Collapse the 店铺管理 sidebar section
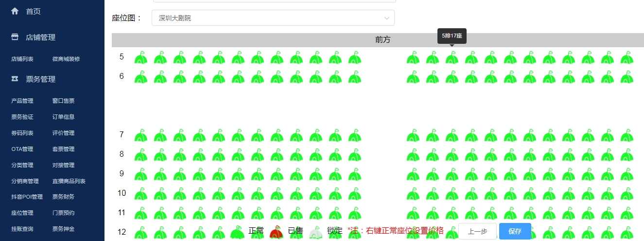This screenshot has width=644, height=241. pyautogui.click(x=41, y=37)
